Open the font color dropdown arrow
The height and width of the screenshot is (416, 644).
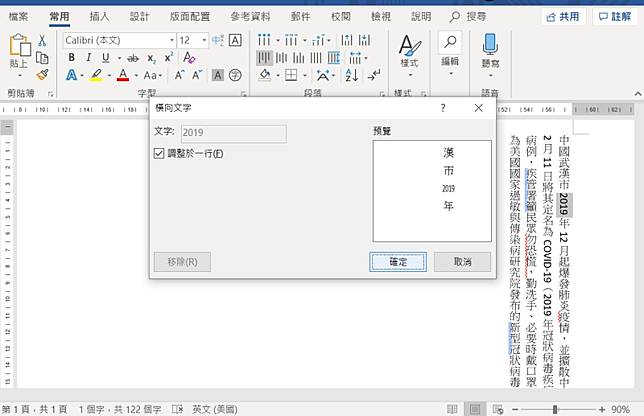click(135, 75)
